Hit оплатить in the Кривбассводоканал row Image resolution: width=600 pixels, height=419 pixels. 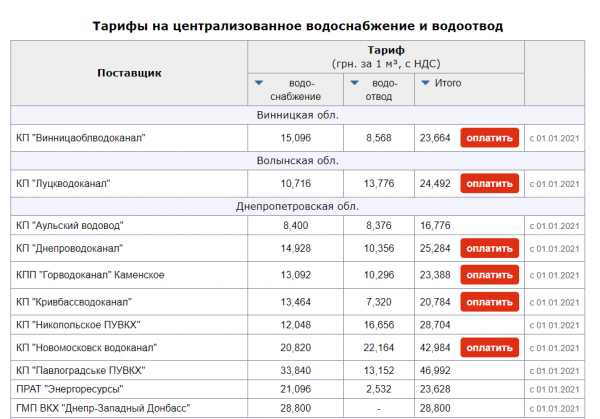pyautogui.click(x=489, y=302)
